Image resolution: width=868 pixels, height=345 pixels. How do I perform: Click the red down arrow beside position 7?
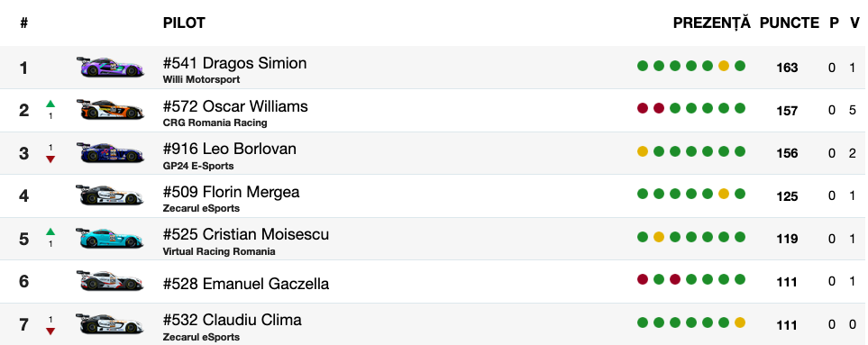50,331
